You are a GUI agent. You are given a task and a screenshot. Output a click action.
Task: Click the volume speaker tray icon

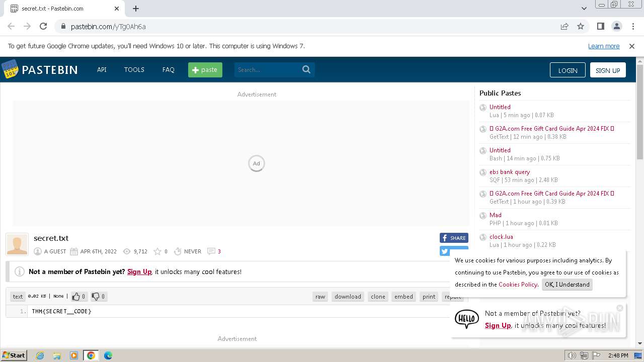(572, 355)
